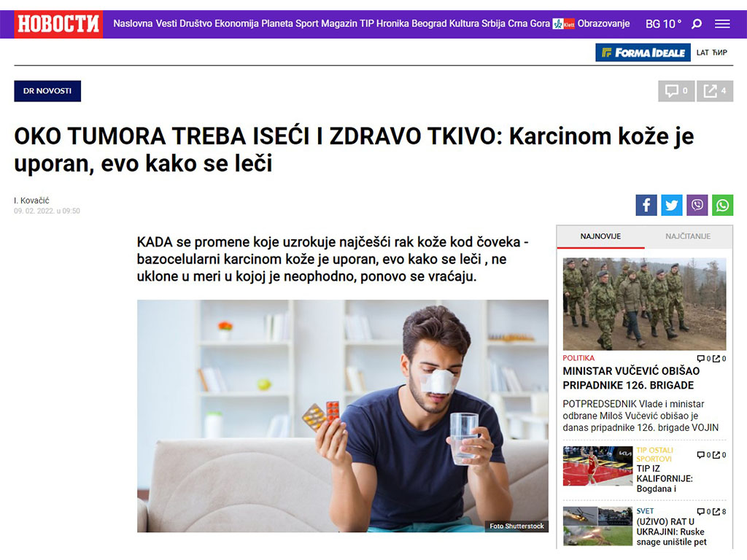The height and width of the screenshot is (560, 747).
Task: Open the hamburger menu icon
Action: pyautogui.click(x=722, y=24)
